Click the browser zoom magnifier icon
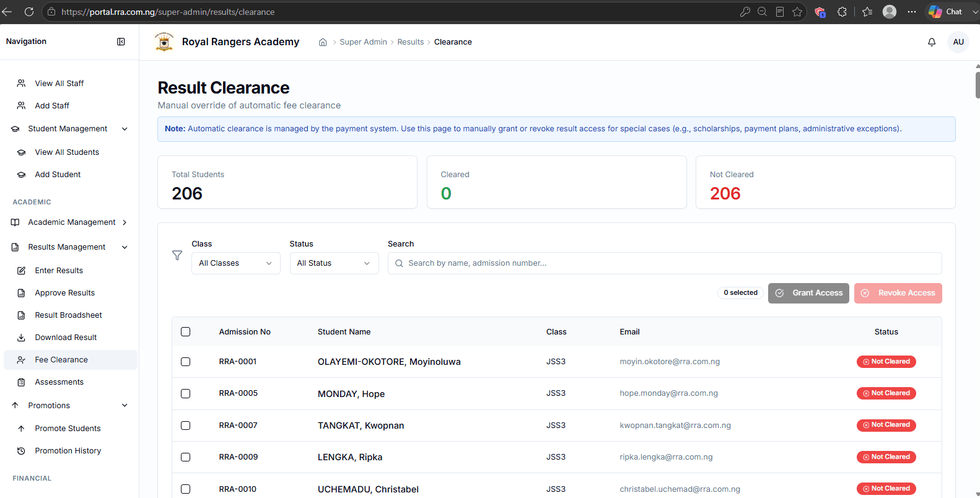The image size is (980, 498). click(x=763, y=12)
